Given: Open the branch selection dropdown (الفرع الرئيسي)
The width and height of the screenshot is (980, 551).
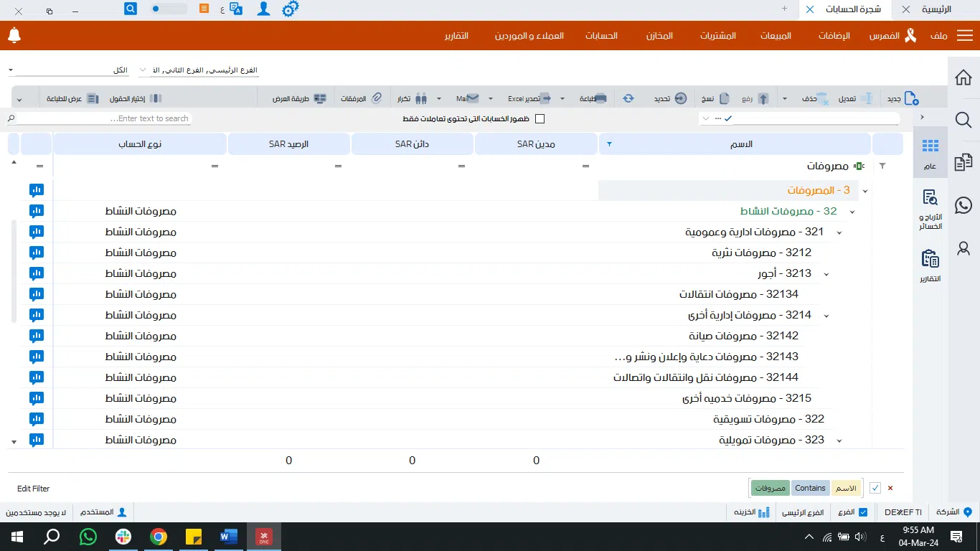Looking at the screenshot, I should tap(199, 70).
